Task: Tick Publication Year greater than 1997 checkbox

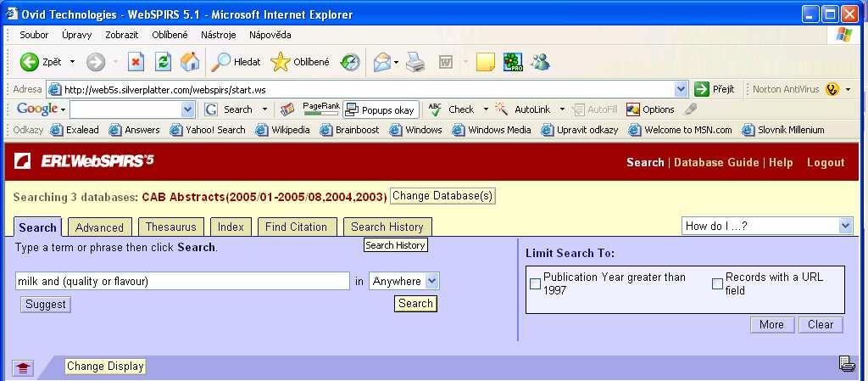Action: (x=536, y=284)
